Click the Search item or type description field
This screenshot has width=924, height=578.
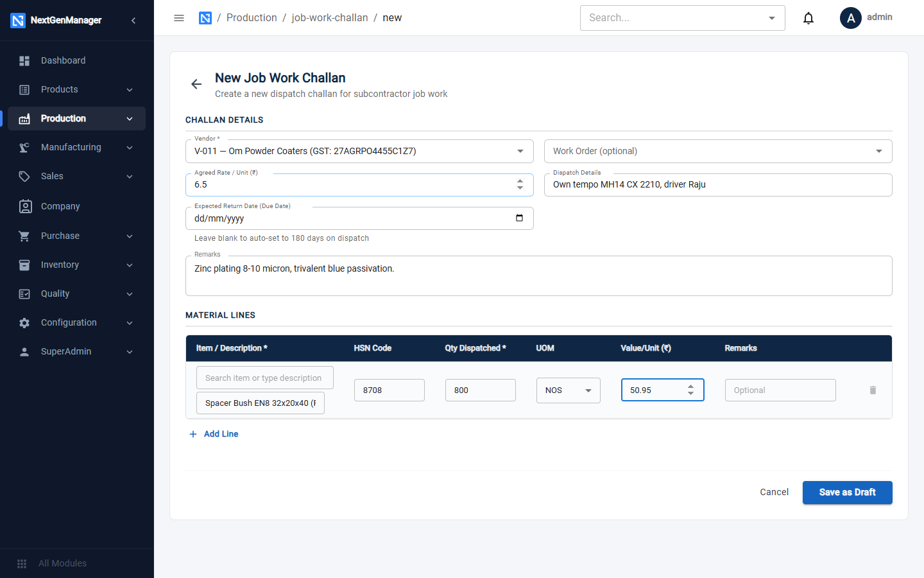point(265,378)
